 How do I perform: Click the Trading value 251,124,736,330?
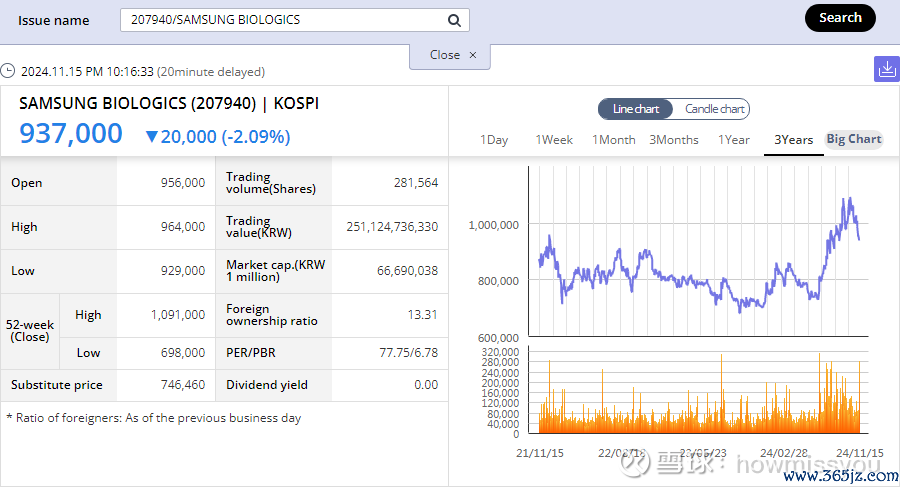click(x=392, y=227)
